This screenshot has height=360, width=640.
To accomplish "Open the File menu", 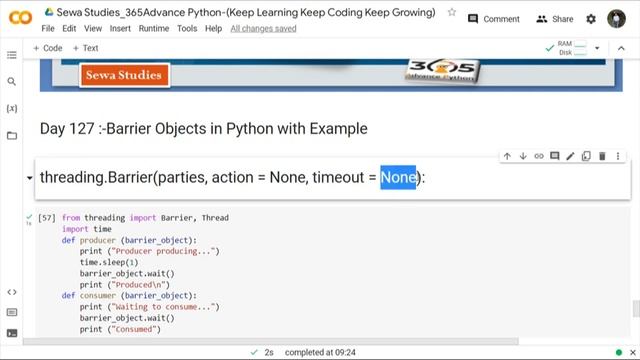I will coord(48,29).
